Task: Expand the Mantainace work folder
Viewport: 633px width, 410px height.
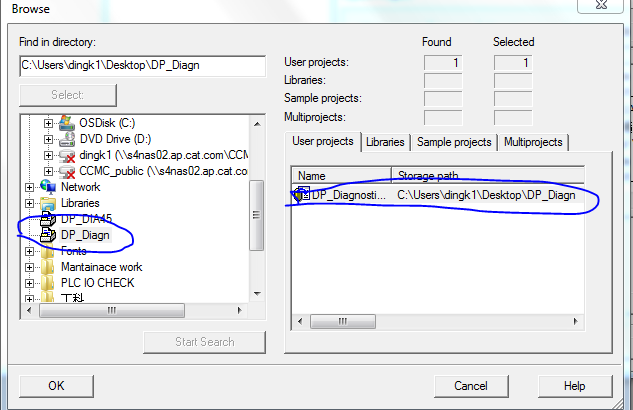Action: coord(29,267)
